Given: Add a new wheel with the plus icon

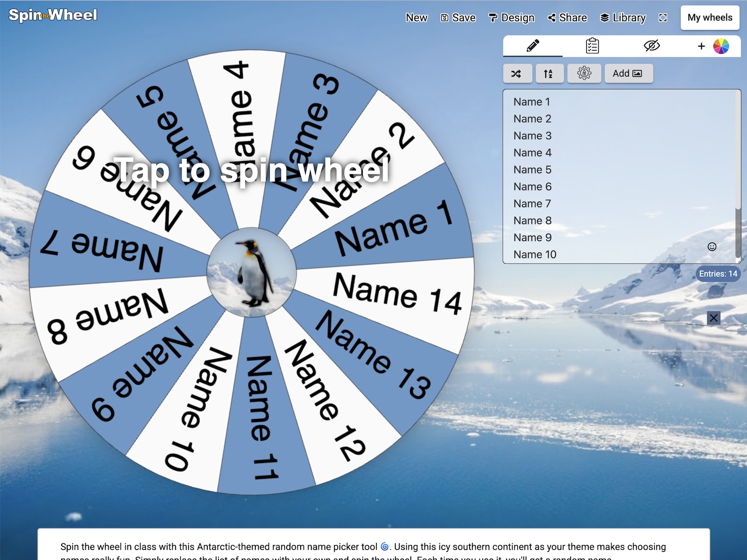Looking at the screenshot, I should pos(701,46).
